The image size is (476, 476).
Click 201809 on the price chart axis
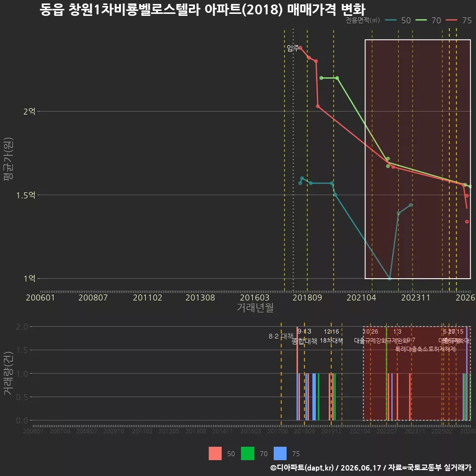307,297
